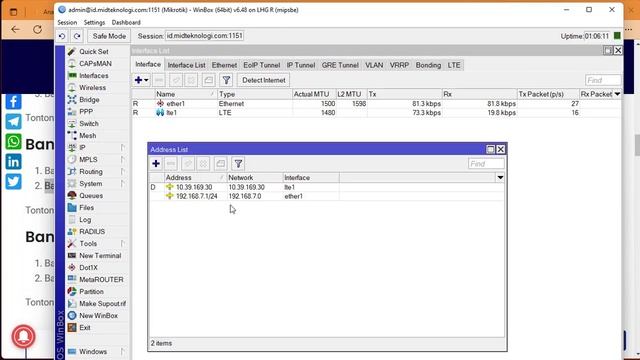Switch to IP Tunnel tab

pos(301,65)
